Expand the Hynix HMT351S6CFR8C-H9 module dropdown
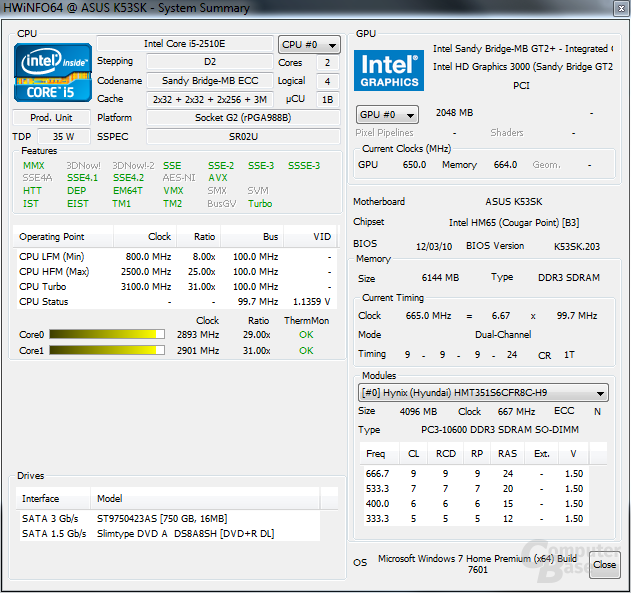Screen dimensions: 631x593 [483, 393]
